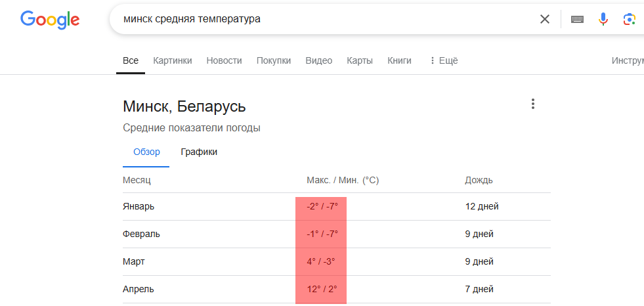Switch to the Графики tab
The height and width of the screenshot is (306, 644).
(199, 152)
